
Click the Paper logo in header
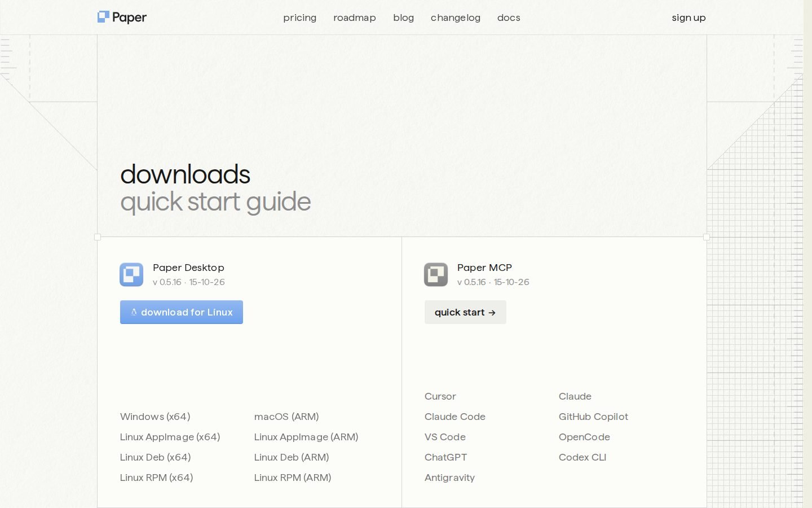[x=122, y=17]
